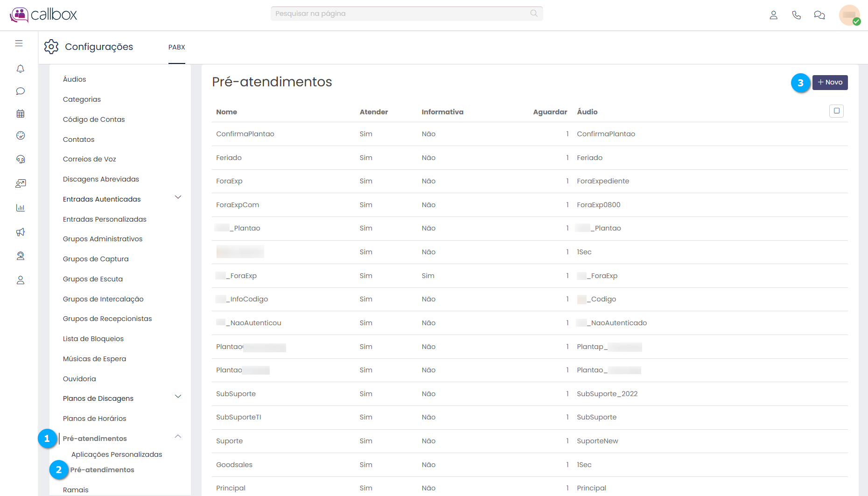Select Músicas de Espera in settings menu
This screenshot has height=496, width=868.
[94, 359]
